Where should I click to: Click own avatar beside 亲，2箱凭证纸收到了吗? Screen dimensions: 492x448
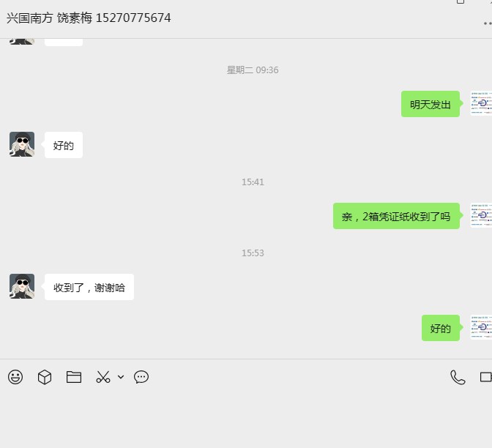[x=481, y=215]
